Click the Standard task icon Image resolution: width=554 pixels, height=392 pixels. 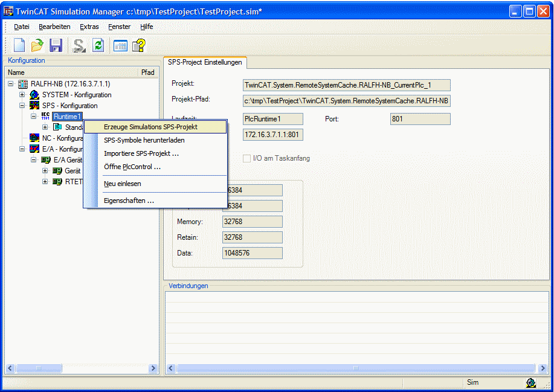57,127
